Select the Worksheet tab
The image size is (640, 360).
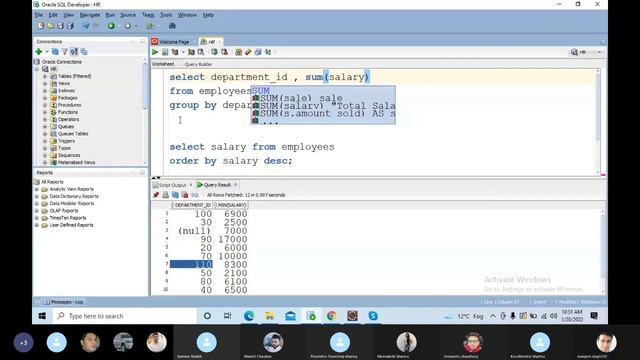[163, 64]
